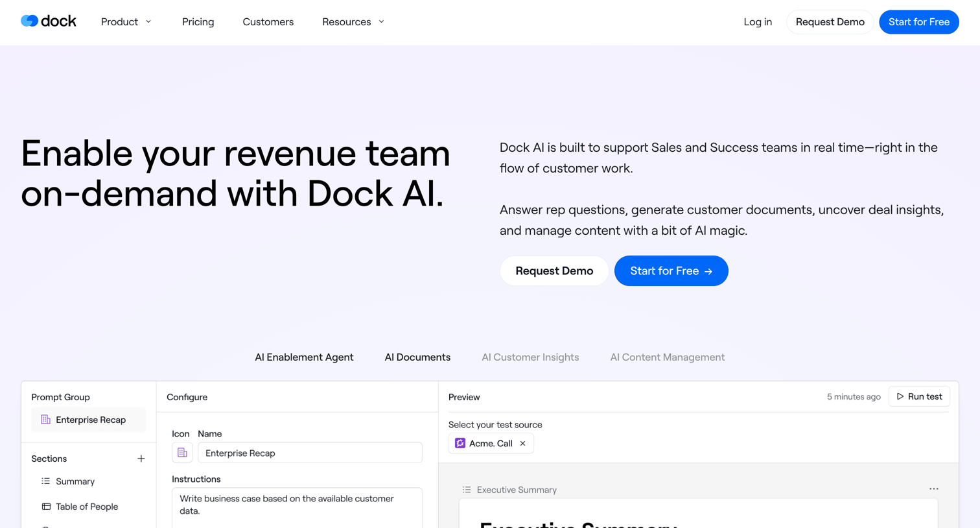Click the Run test button
The width and height of the screenshot is (980, 528).
pos(919,396)
